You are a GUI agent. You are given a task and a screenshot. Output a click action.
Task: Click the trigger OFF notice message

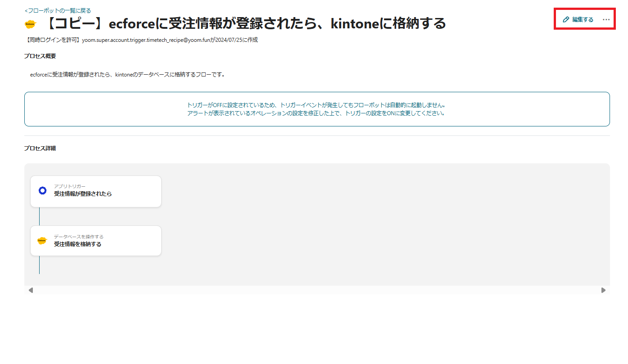coord(317,109)
